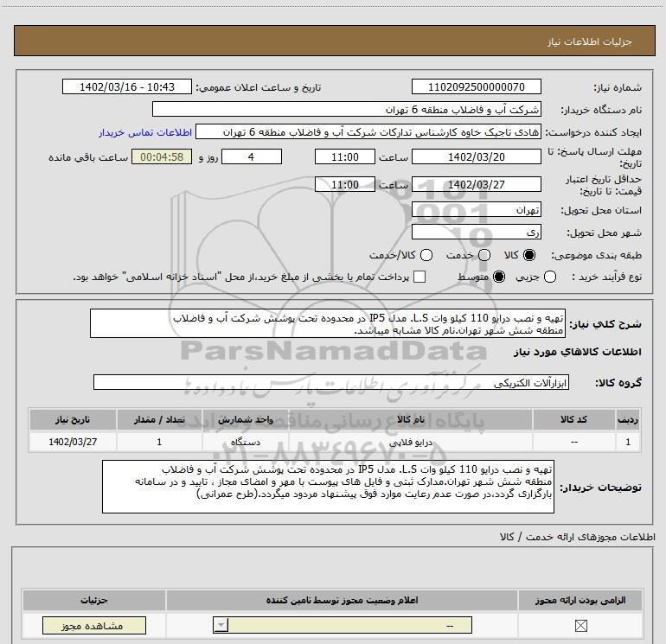This screenshot has width=666, height=644.
Task: Select the کالا radio button
Action: pos(529,255)
